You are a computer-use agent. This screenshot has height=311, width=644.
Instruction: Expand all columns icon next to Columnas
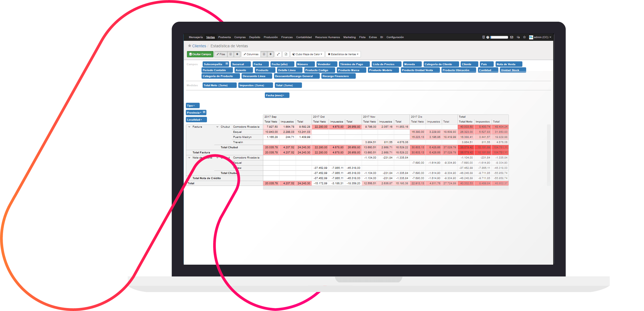pos(264,54)
